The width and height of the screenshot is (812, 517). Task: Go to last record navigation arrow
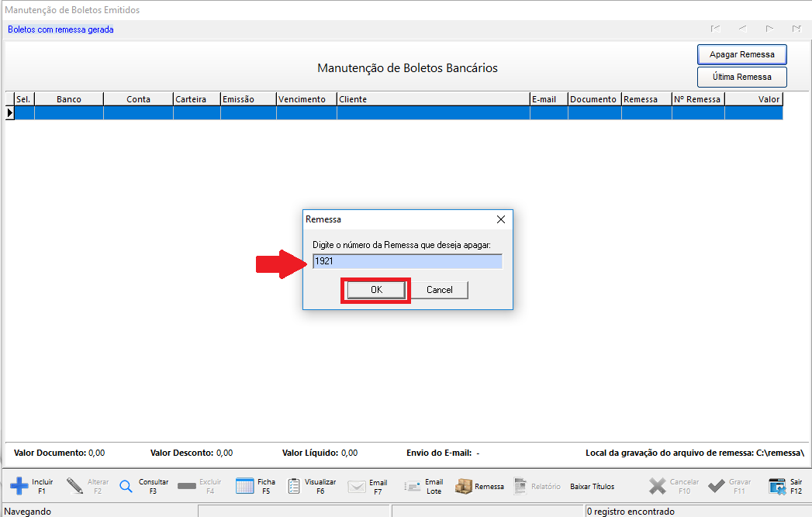click(x=797, y=29)
